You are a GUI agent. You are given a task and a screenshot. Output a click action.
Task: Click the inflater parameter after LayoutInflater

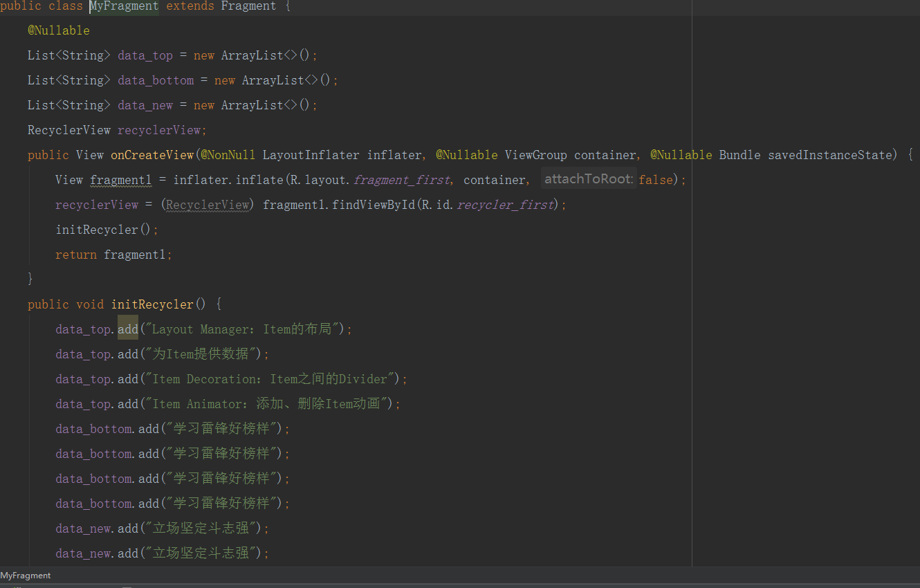click(394, 155)
